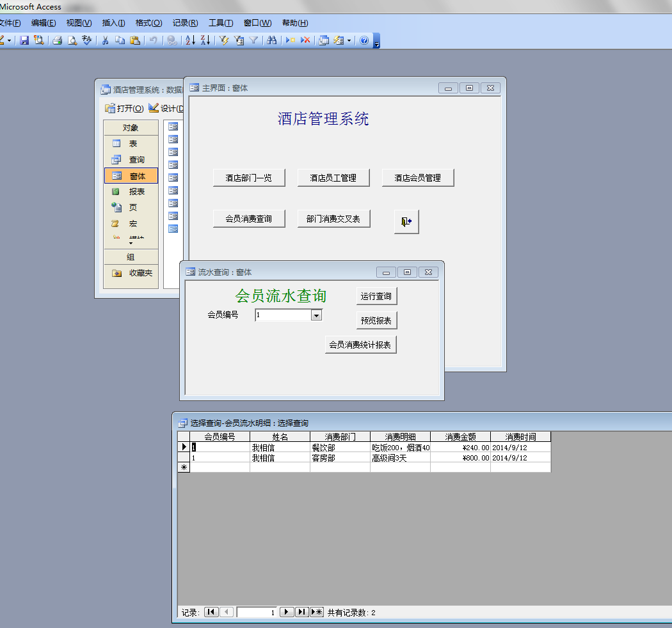The image size is (672, 628).
Task: Expand the 会员编号 combo box arrow
Action: 316,315
